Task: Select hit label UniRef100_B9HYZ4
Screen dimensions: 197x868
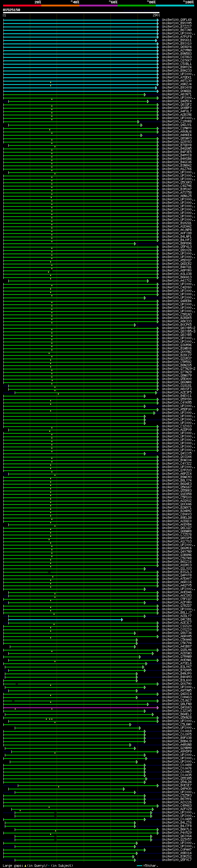Action: coord(177,67)
